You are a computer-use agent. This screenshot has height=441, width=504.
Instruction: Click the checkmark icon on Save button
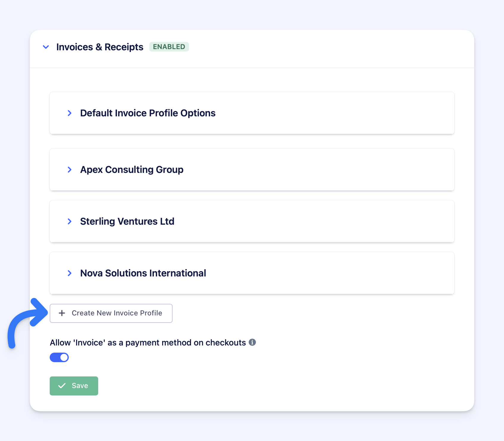click(62, 386)
